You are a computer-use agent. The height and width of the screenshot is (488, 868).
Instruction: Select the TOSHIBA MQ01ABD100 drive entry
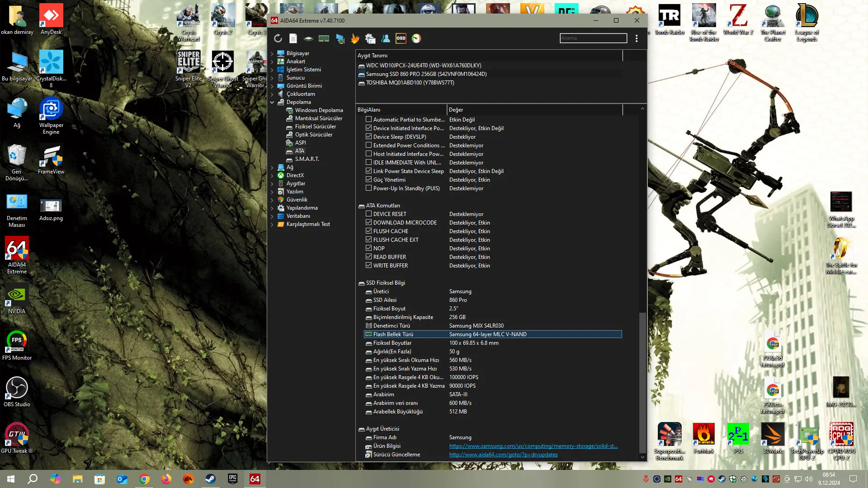point(410,83)
